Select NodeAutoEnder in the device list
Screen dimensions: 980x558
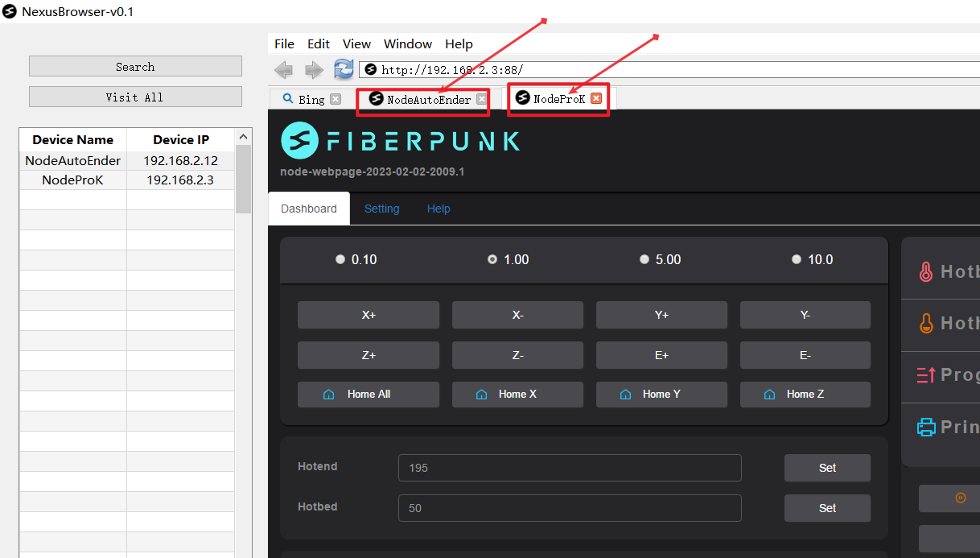click(73, 160)
